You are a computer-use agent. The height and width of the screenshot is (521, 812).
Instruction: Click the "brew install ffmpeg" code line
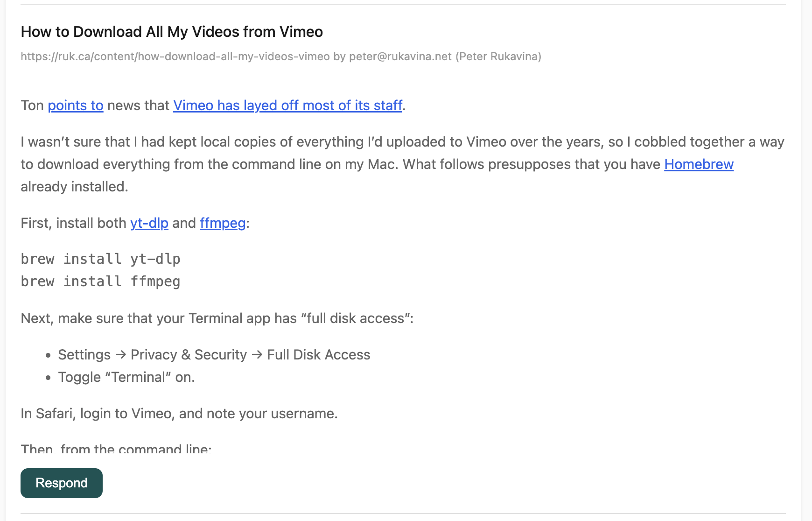100,282
